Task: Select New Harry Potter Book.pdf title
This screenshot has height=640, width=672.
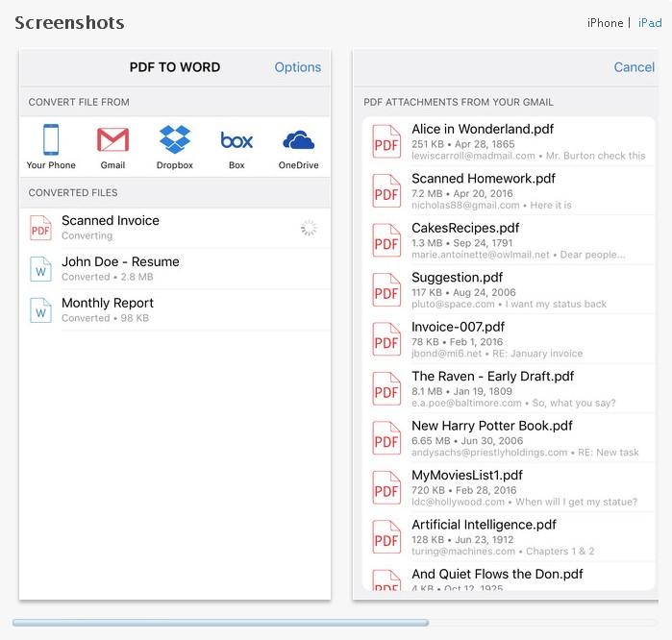Action: tap(492, 426)
